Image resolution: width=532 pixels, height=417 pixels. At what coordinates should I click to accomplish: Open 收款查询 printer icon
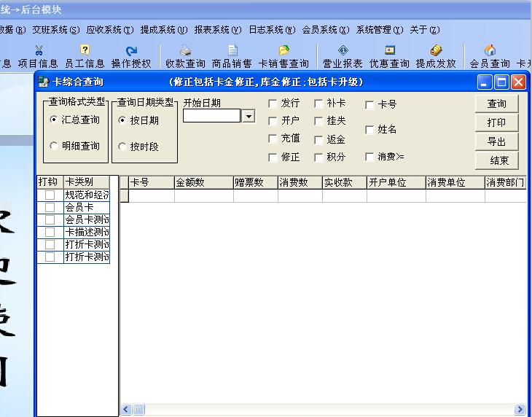coord(185,50)
